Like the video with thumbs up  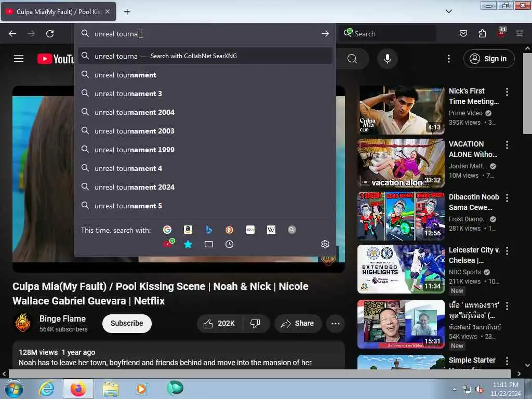220,323
